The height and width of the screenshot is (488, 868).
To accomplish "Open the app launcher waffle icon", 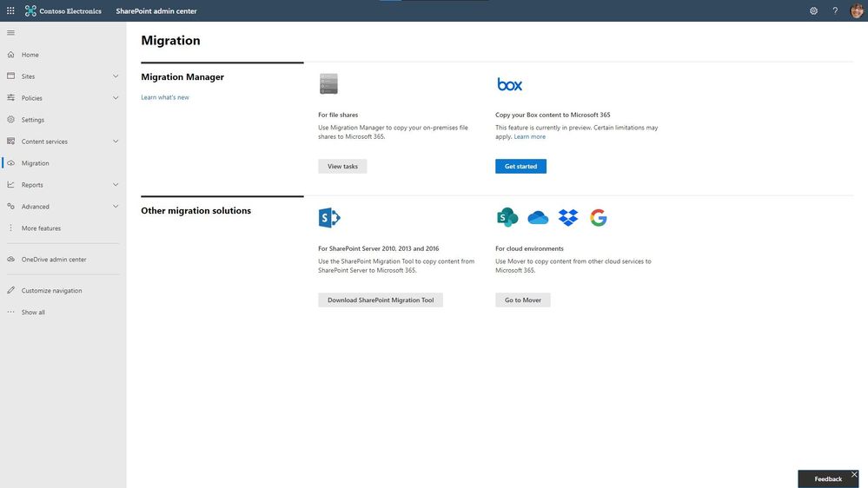I will point(10,10).
